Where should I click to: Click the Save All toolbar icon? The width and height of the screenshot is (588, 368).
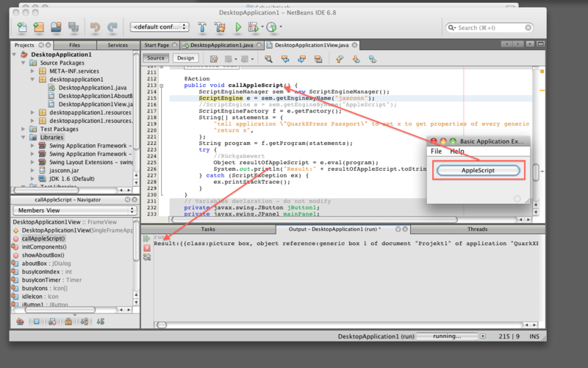point(74,27)
